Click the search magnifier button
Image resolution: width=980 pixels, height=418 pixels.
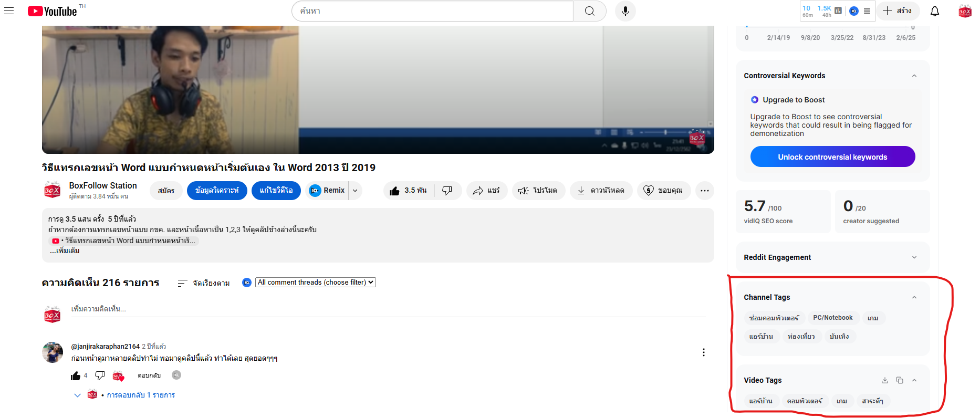coord(589,11)
